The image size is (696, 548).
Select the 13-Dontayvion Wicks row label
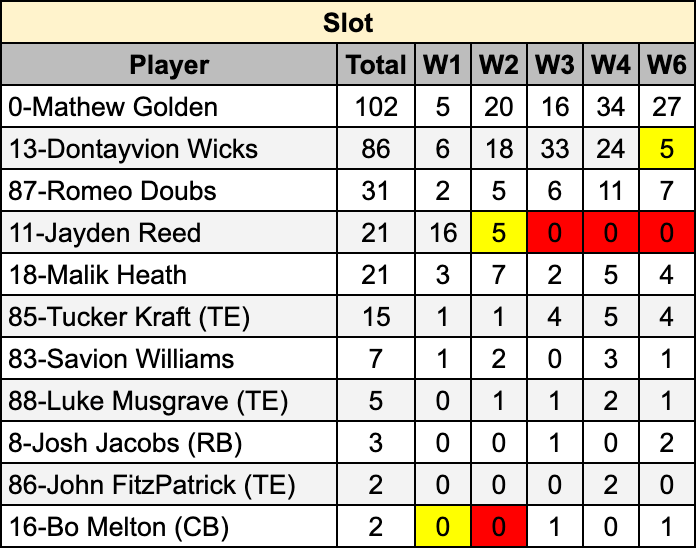tap(133, 149)
